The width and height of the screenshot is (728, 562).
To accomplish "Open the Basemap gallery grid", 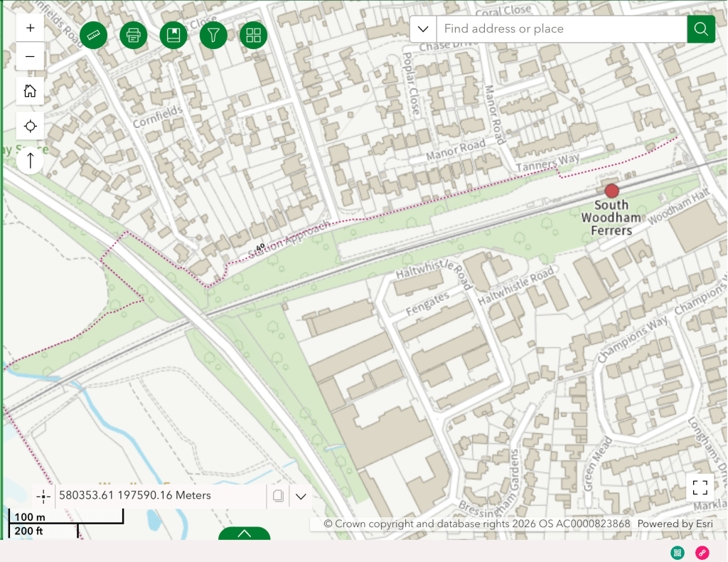I will 253,34.
